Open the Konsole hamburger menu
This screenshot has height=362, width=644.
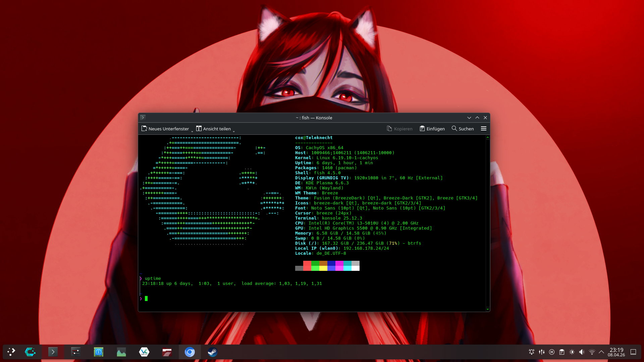pyautogui.click(x=483, y=129)
